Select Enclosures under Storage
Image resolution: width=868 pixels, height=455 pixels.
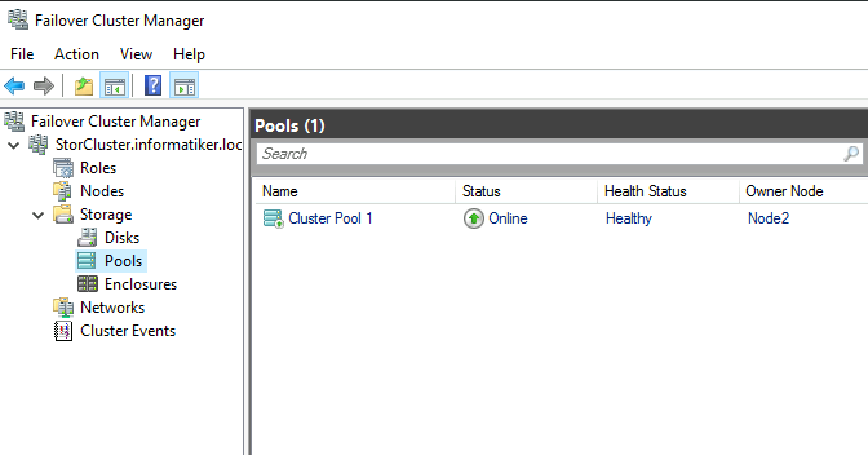tap(141, 284)
